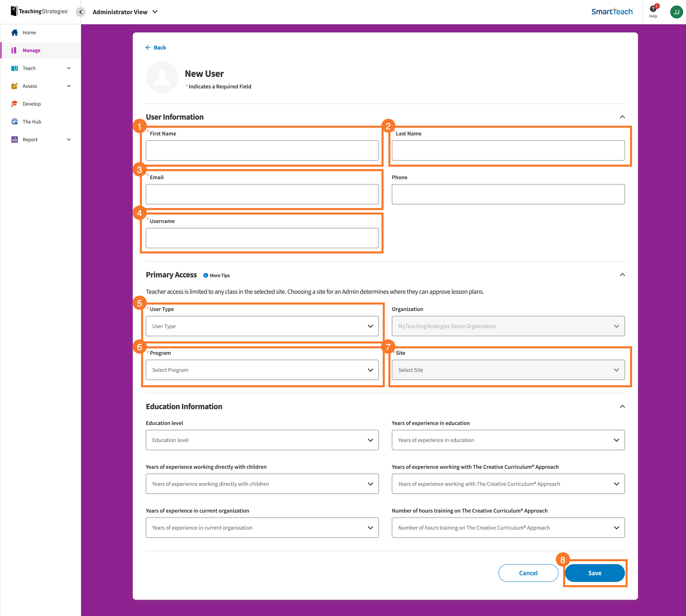Click the Home icon in the sidebar

pos(15,32)
